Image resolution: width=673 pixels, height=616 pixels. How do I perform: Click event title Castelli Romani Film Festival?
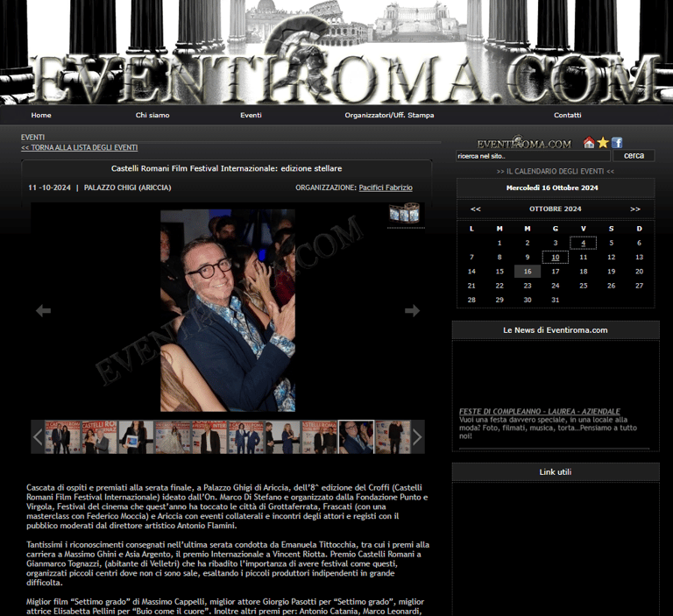pyautogui.click(x=227, y=169)
